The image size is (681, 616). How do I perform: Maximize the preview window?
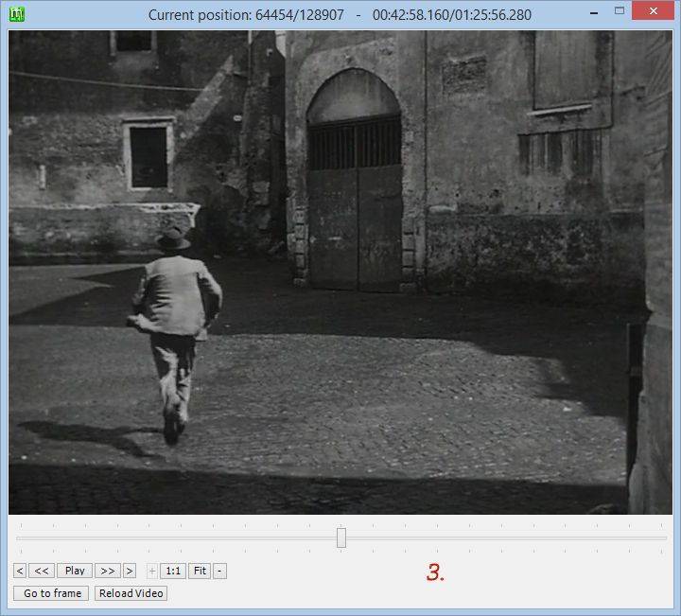click(x=620, y=11)
